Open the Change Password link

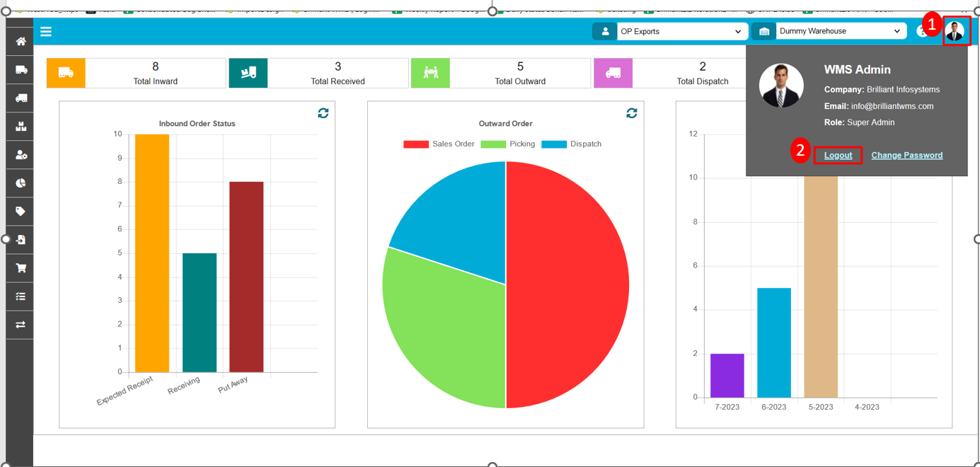pyautogui.click(x=907, y=155)
